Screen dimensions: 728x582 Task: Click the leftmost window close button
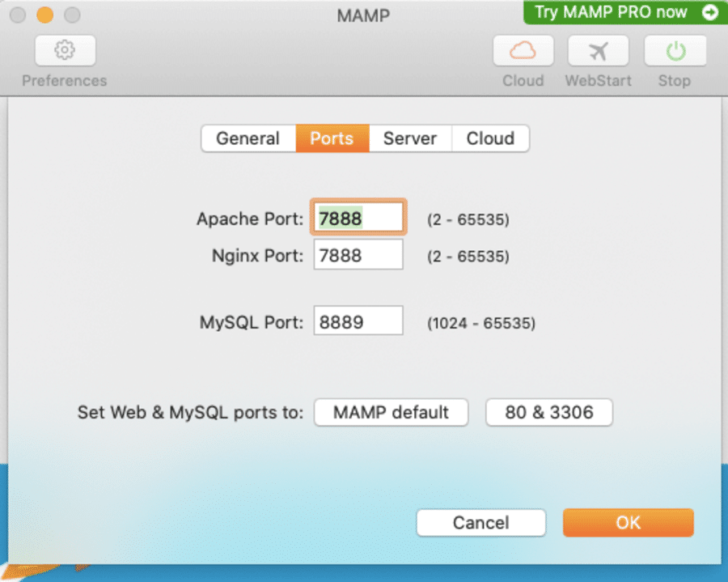pyautogui.click(x=18, y=15)
